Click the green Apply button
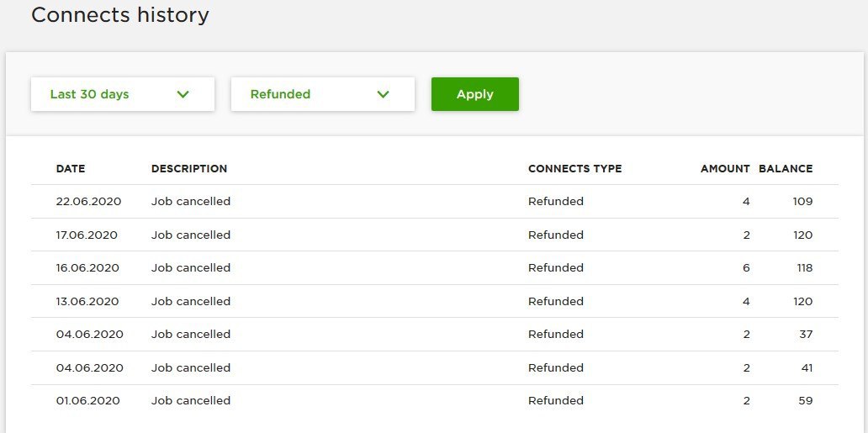 click(475, 94)
